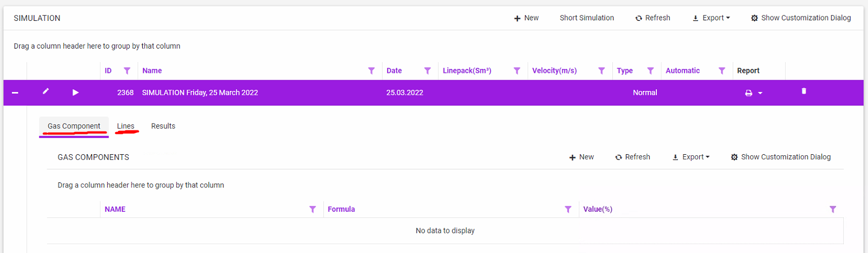Switch to the Lines tab
Viewport: 868px width, 253px height.
[x=125, y=126]
